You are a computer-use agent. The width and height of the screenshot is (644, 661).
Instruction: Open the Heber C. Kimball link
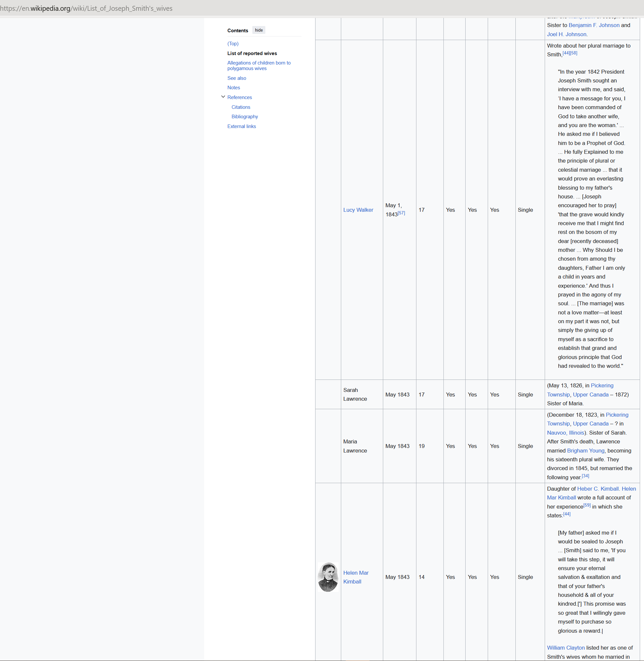click(x=598, y=489)
